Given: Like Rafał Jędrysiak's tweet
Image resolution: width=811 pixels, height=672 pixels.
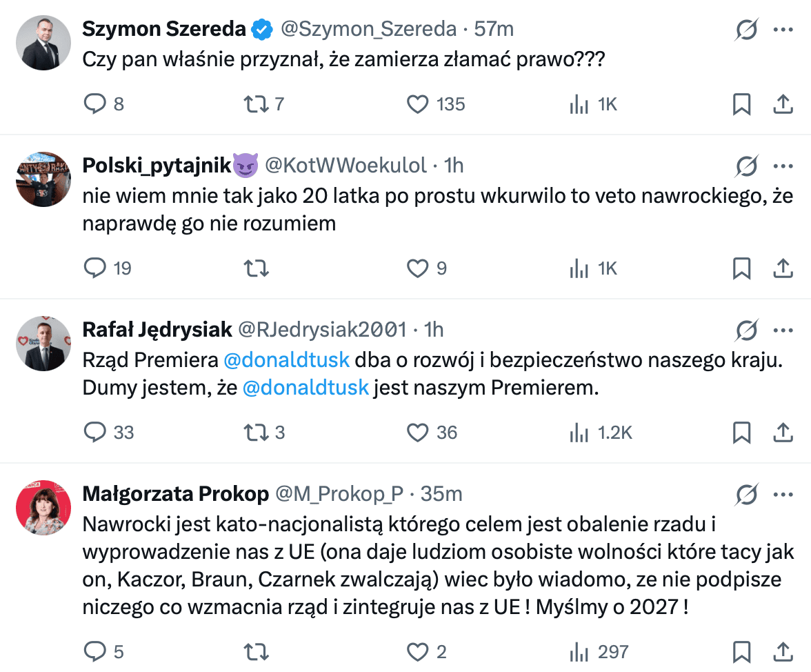Looking at the screenshot, I should pyautogui.click(x=417, y=433).
